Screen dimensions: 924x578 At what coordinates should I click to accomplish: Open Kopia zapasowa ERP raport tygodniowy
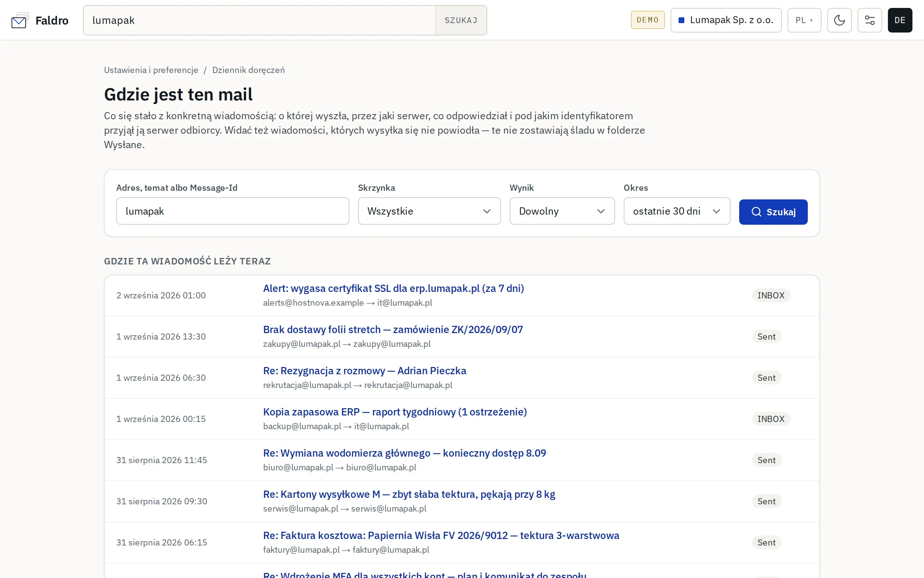click(x=395, y=412)
